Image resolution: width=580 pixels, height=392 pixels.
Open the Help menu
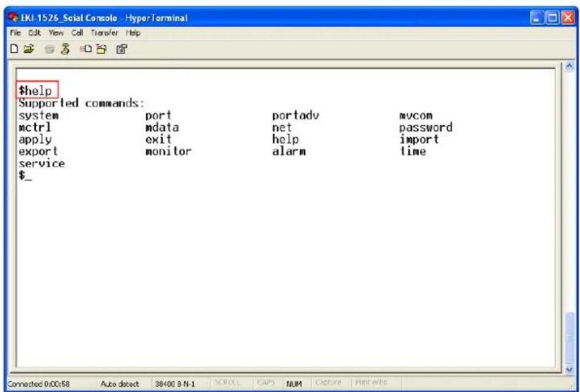point(133,33)
